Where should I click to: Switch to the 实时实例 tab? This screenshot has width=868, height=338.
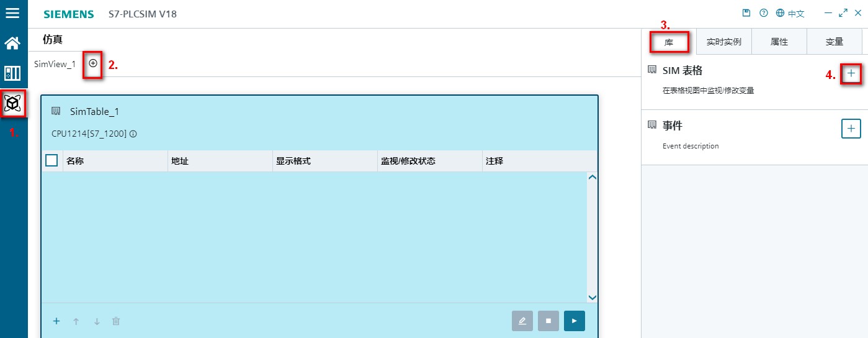tap(723, 42)
